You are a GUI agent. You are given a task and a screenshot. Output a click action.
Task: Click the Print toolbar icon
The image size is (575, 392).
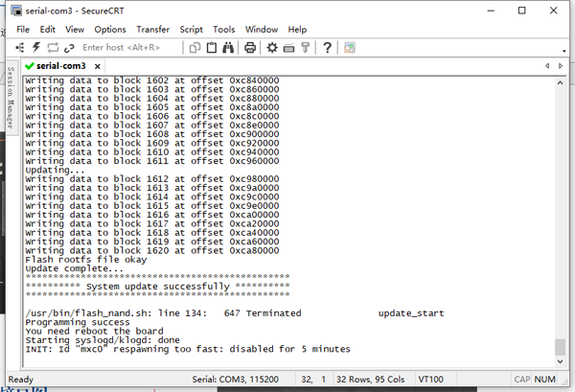[250, 48]
